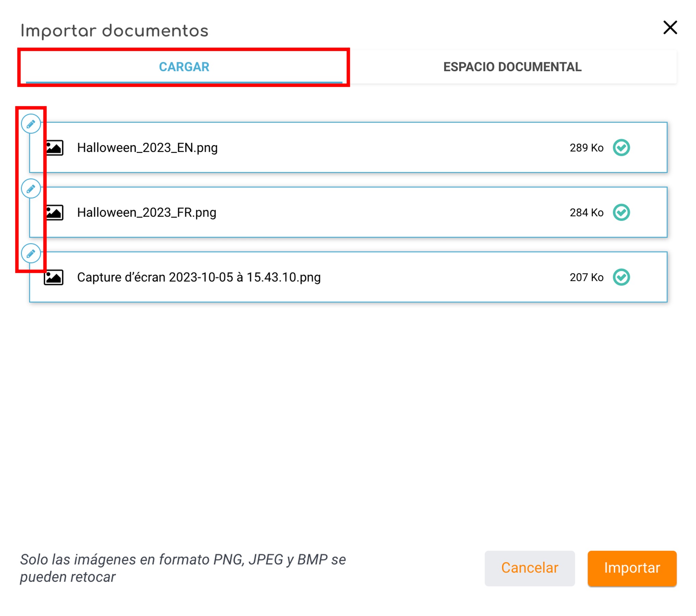696x616 pixels.
Task: Click green checkmark next to 284 Ko
Action: (621, 212)
